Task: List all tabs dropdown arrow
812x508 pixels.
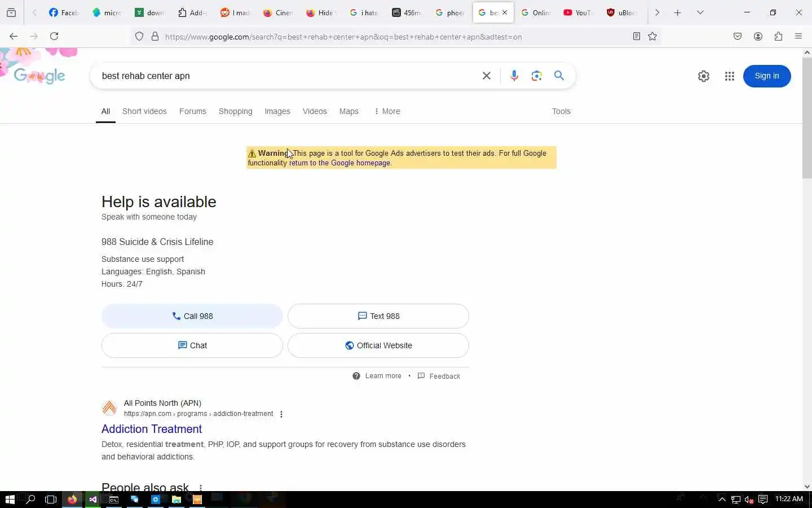Action: (x=700, y=12)
